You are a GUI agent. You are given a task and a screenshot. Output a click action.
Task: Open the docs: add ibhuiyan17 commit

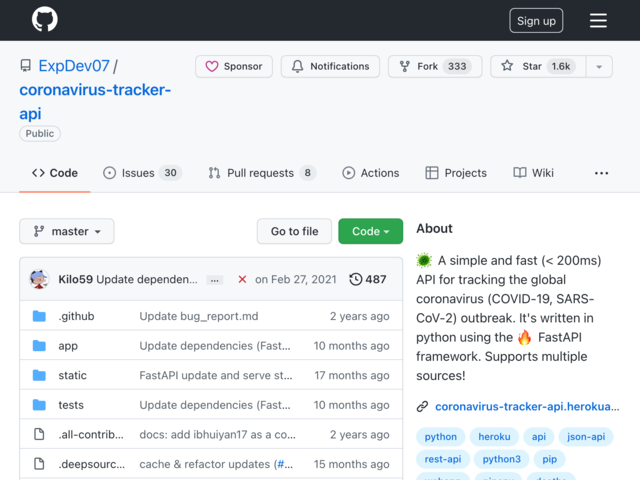coord(218,434)
